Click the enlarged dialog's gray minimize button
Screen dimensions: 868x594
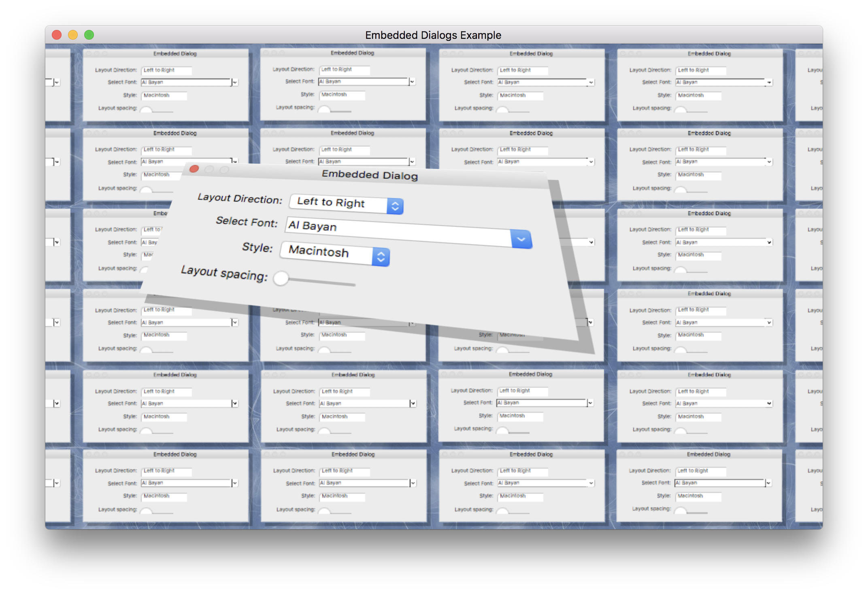[x=209, y=169]
